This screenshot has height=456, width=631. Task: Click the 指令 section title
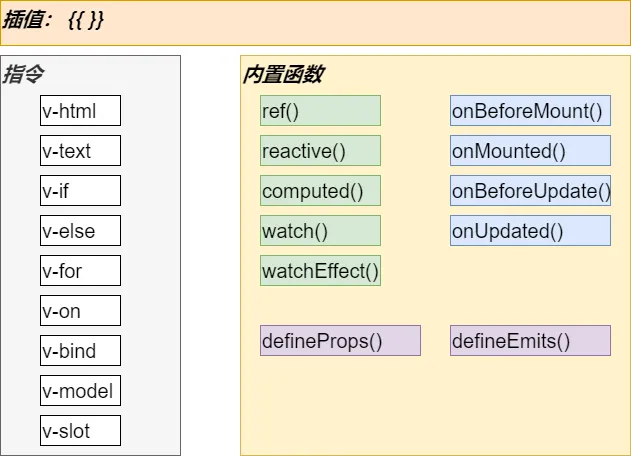[23, 74]
